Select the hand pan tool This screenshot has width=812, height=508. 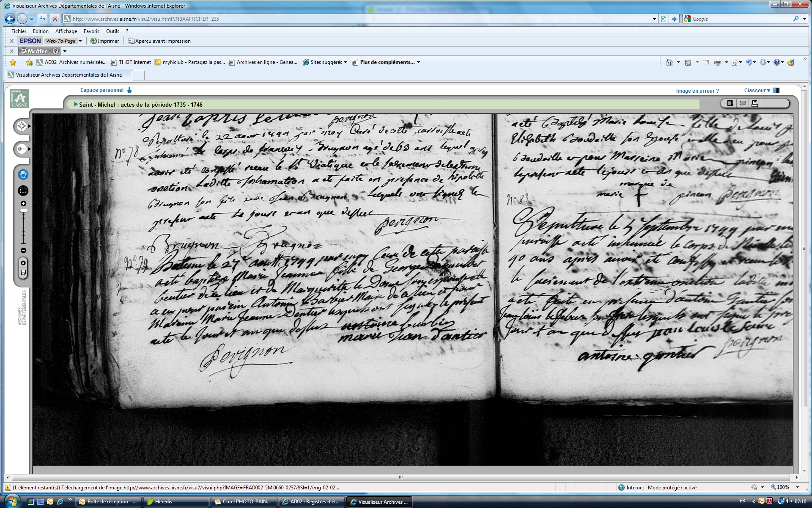click(x=23, y=174)
